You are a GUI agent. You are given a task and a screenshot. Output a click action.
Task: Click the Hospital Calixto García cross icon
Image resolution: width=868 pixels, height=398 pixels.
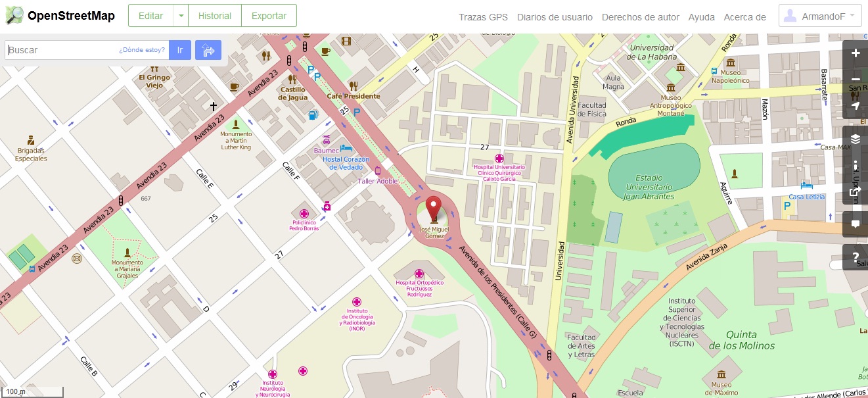[x=499, y=159]
